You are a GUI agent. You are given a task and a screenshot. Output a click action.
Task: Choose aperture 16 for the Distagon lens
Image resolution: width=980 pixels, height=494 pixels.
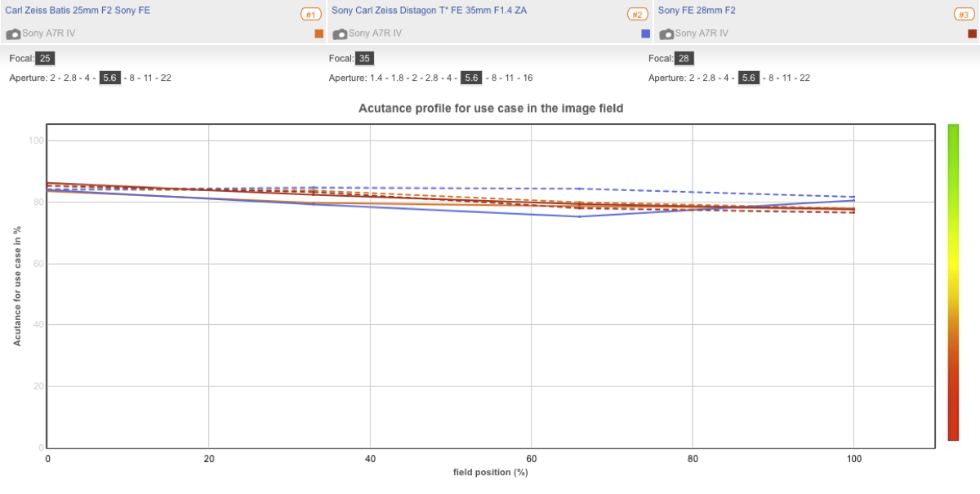[x=528, y=78]
